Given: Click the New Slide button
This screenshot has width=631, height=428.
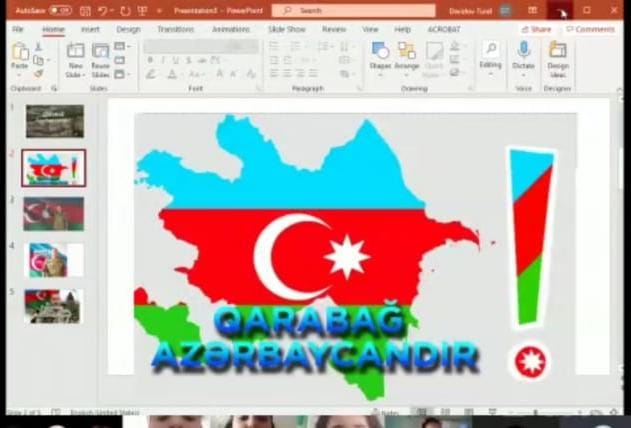Looking at the screenshot, I should [x=75, y=60].
